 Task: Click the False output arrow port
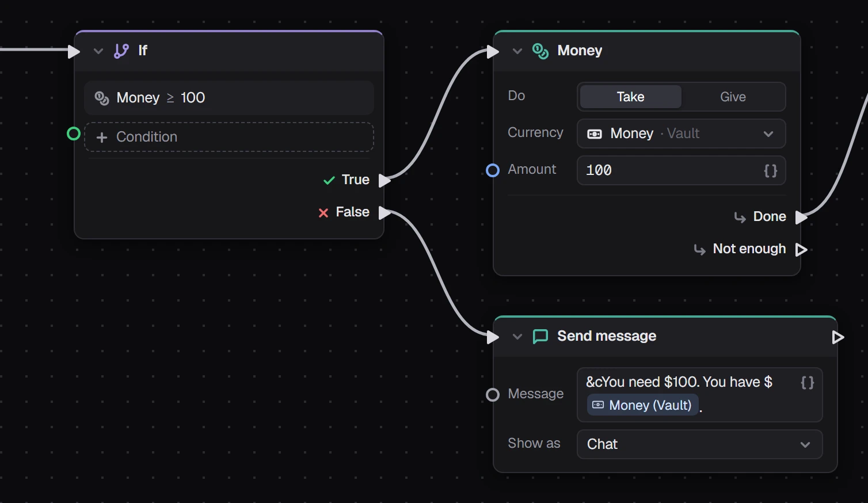pyautogui.click(x=384, y=212)
